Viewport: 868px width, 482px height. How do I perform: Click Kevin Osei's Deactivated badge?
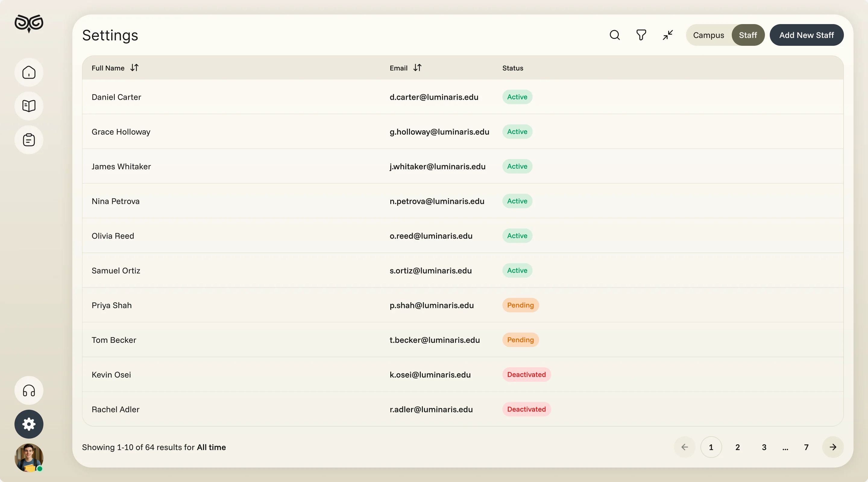pos(527,374)
